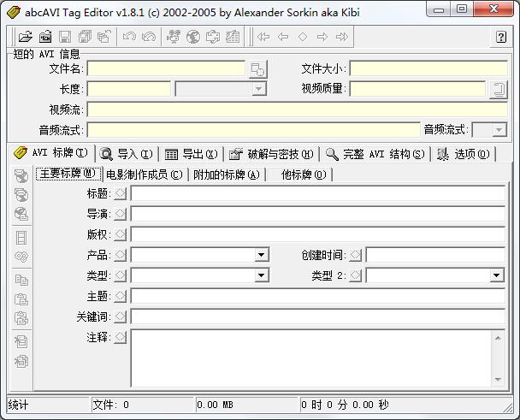Click the scroll icon beside 视频质量 field
Screen dimensions: 520x420
pos(499,90)
